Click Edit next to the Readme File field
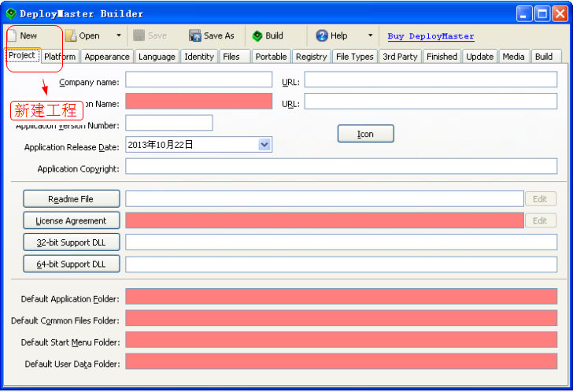The height and width of the screenshot is (392, 573). coord(541,198)
